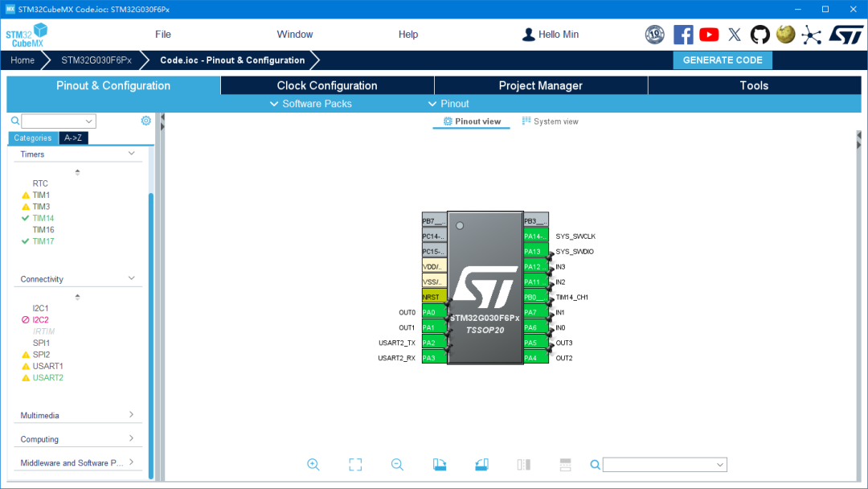Click pin PA14 labeled SYS_SWCLK
868x489 pixels.
click(536, 236)
